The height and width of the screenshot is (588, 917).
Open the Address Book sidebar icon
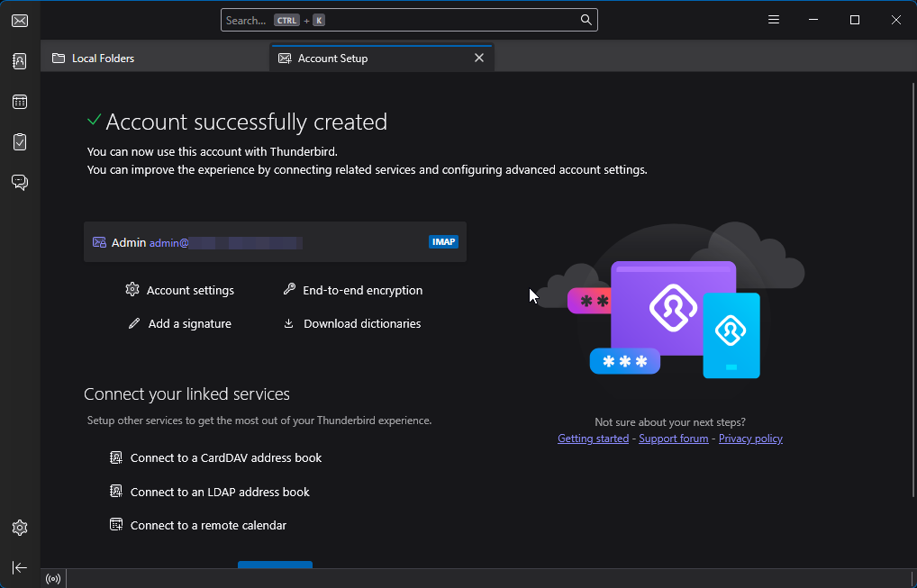click(x=20, y=61)
